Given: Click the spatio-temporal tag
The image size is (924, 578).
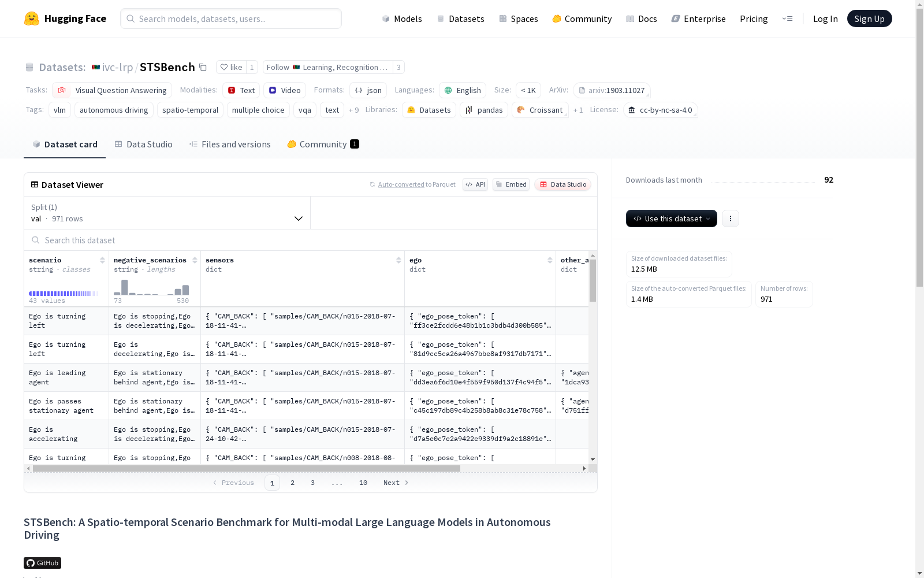Looking at the screenshot, I should click(x=190, y=110).
